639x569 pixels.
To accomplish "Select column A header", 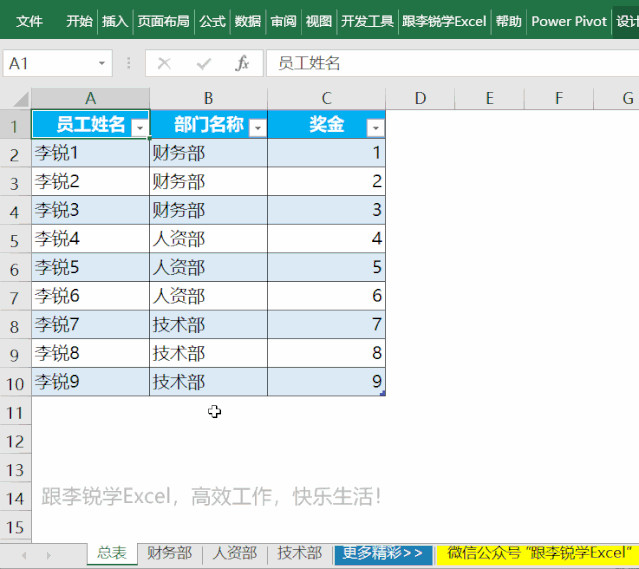I will (90, 98).
